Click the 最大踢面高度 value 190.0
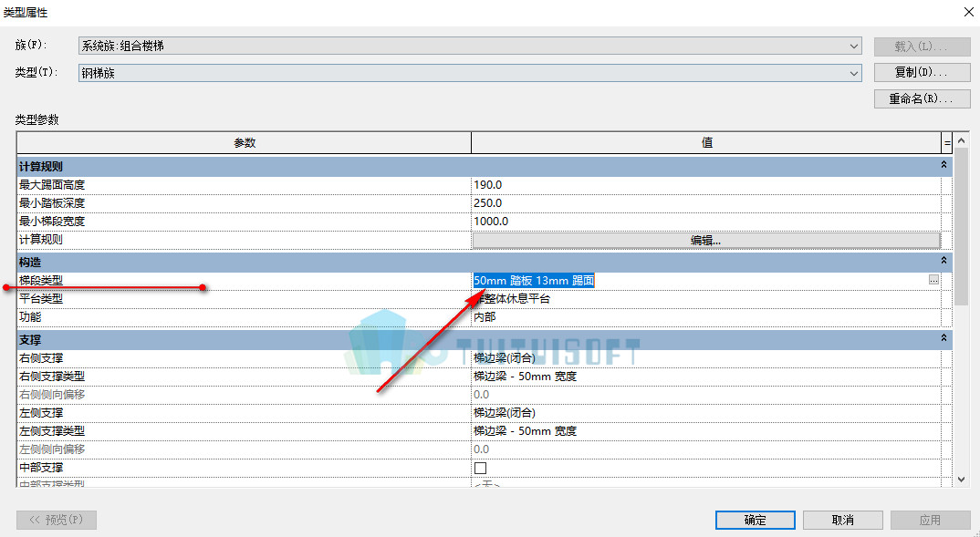 (x=706, y=185)
